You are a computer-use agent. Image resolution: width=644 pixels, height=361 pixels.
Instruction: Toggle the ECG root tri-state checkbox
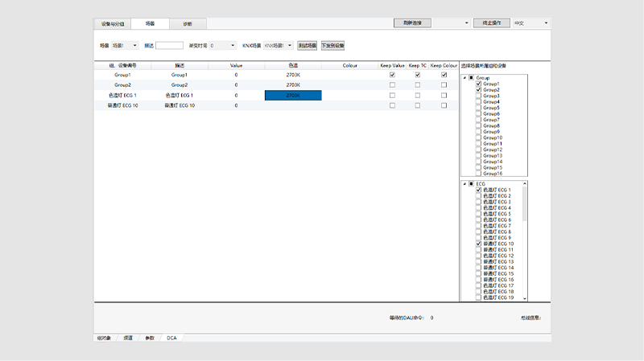coord(471,184)
